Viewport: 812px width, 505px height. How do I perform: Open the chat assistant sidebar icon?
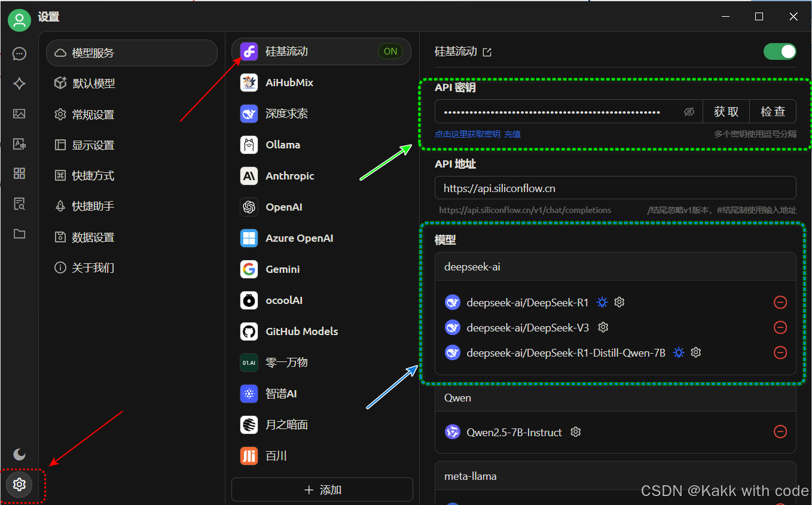tap(19, 54)
